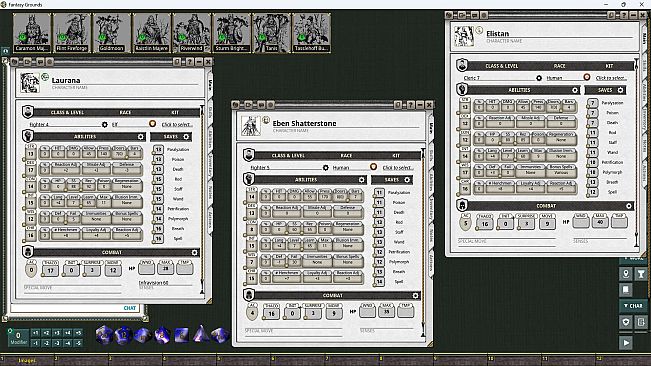Click the Saves gear in Elistan sheet
Viewport: 651px width, 366px height.
pyautogui.click(x=620, y=90)
